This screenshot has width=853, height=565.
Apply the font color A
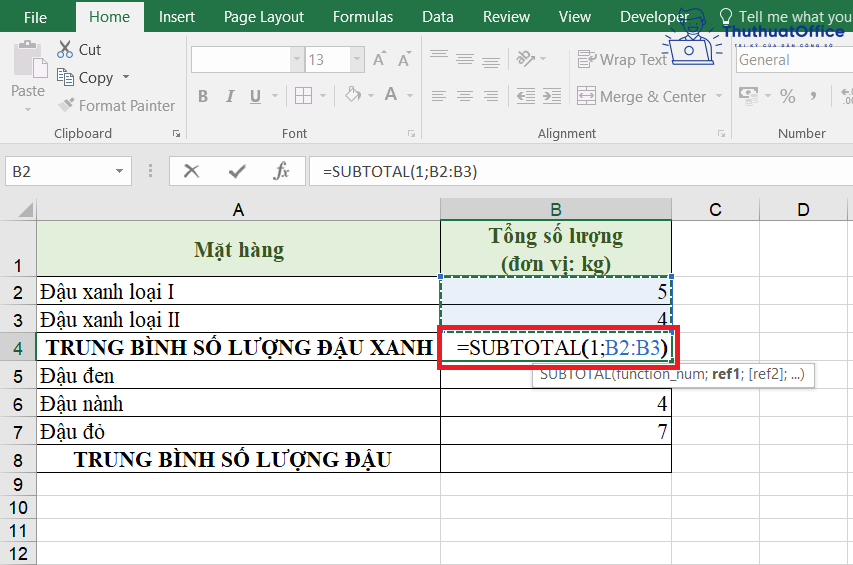pyautogui.click(x=391, y=95)
